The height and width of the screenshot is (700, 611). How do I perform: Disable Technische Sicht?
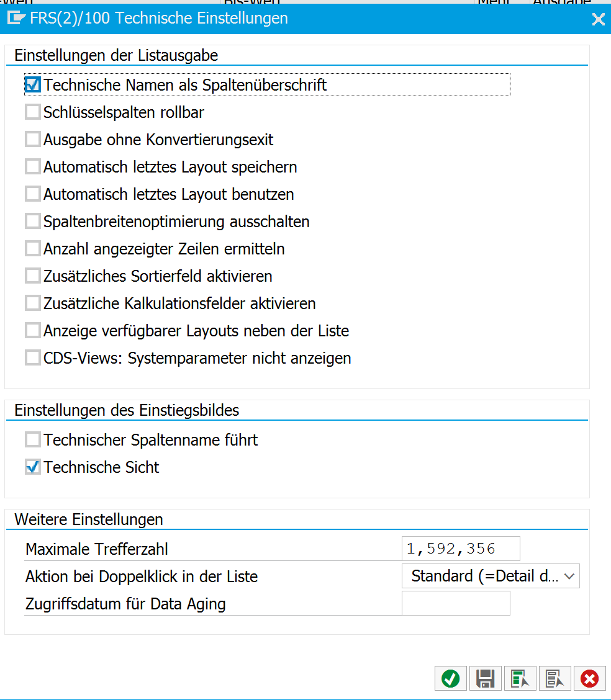pos(33,467)
